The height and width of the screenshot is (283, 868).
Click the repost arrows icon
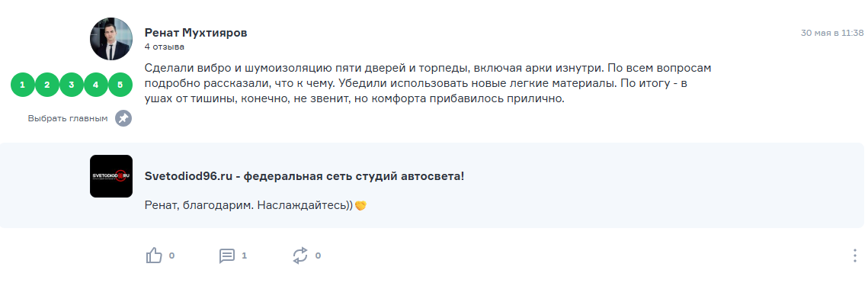(x=300, y=256)
